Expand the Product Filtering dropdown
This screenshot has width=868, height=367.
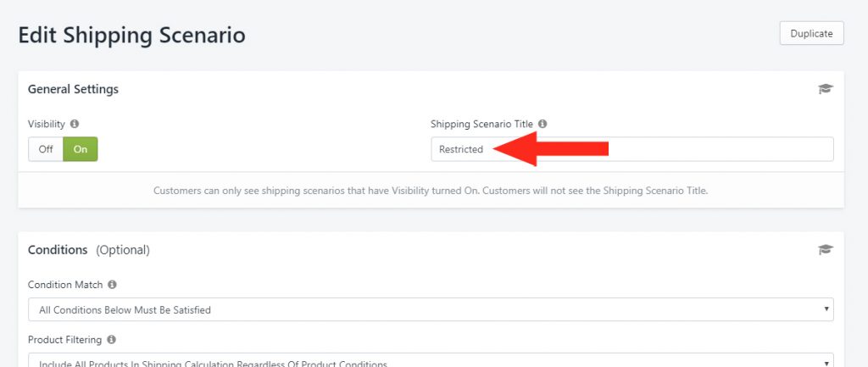point(431,360)
